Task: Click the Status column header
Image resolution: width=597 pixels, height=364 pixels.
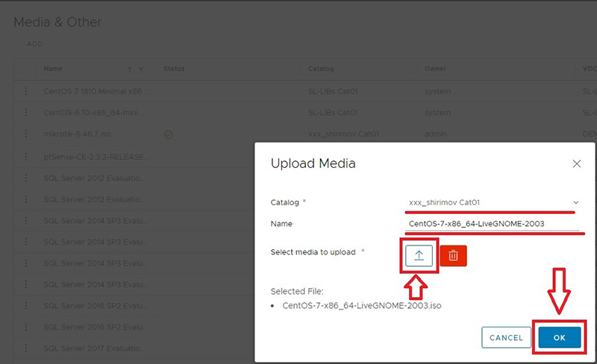Action: pyautogui.click(x=174, y=69)
